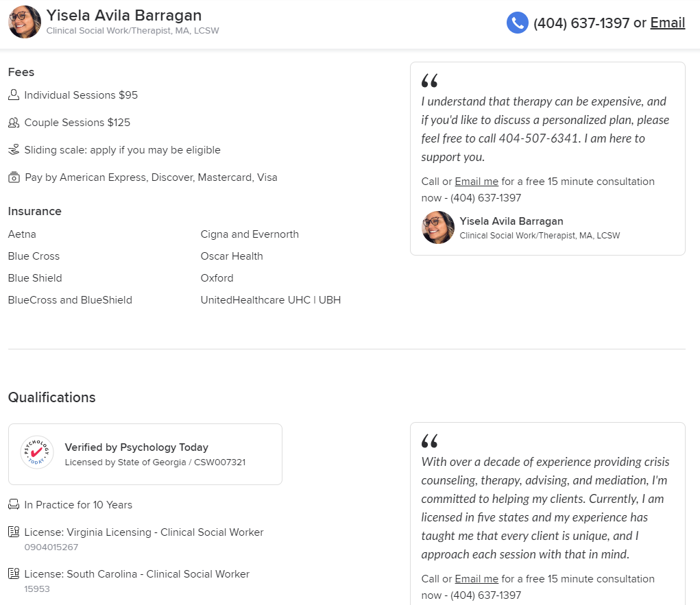The image size is (700, 605).
Task: Click the South Carolina license certificate icon
Action: [x=14, y=573]
